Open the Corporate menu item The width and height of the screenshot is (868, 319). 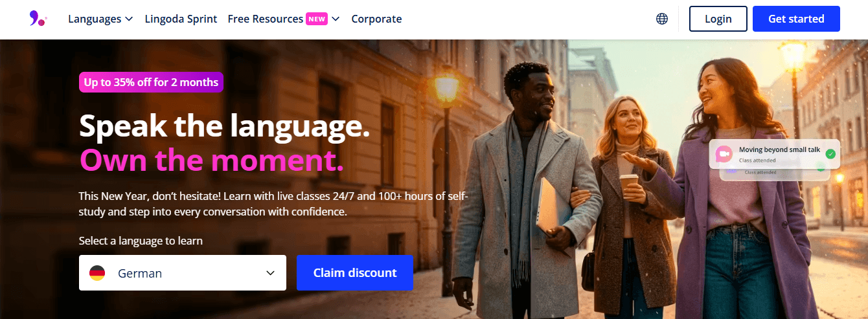tap(376, 19)
